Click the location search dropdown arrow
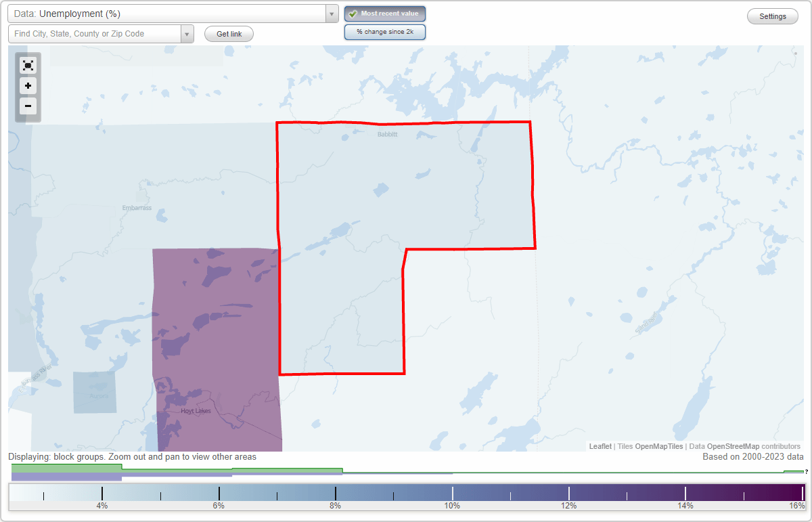812x522 pixels. (x=187, y=33)
